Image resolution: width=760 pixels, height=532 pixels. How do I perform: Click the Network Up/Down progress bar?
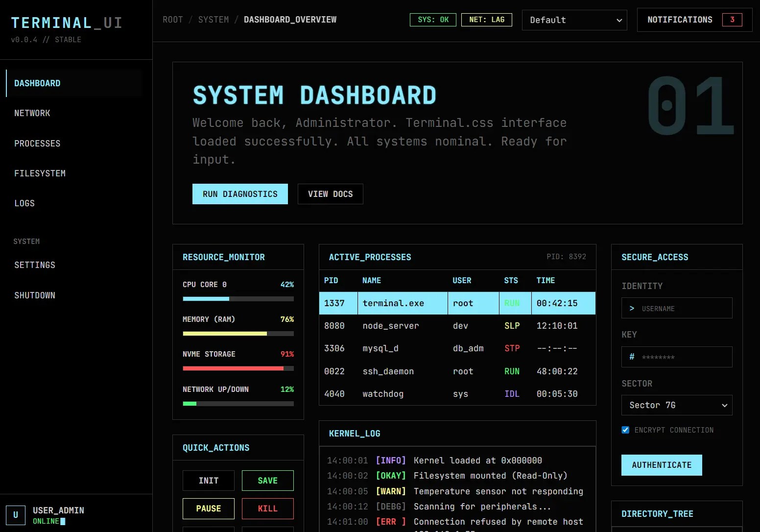coord(238,404)
